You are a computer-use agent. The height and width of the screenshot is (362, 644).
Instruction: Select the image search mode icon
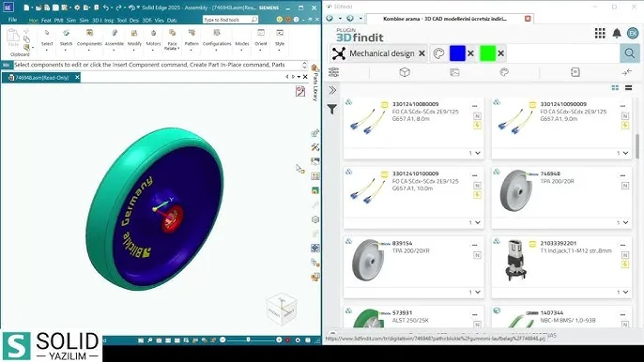454,72
